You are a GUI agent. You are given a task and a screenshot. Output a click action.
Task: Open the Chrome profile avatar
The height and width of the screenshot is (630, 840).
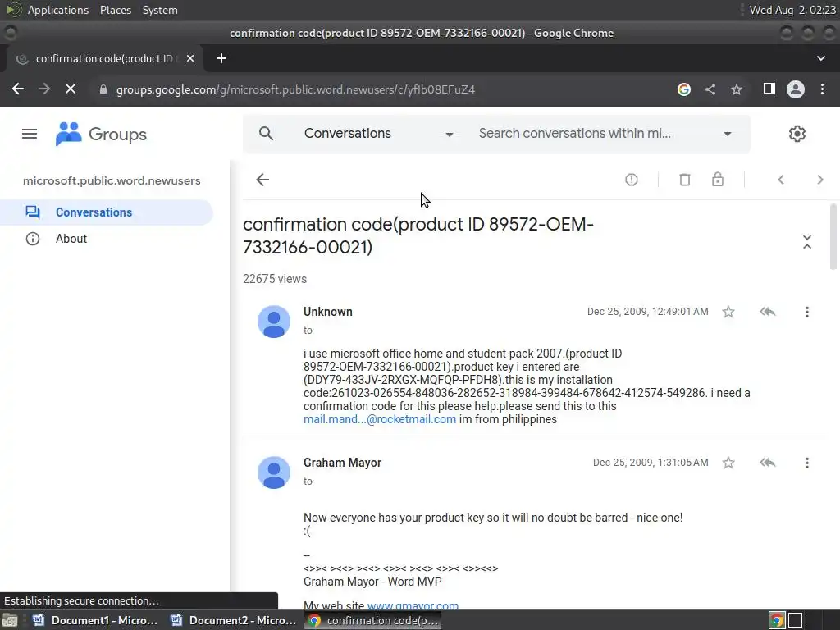[796, 89]
